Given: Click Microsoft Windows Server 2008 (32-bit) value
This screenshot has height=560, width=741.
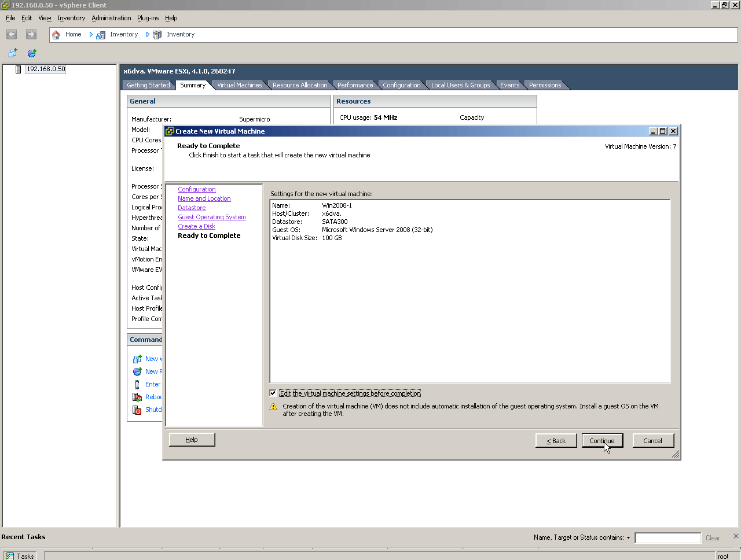Looking at the screenshot, I should pyautogui.click(x=377, y=230).
